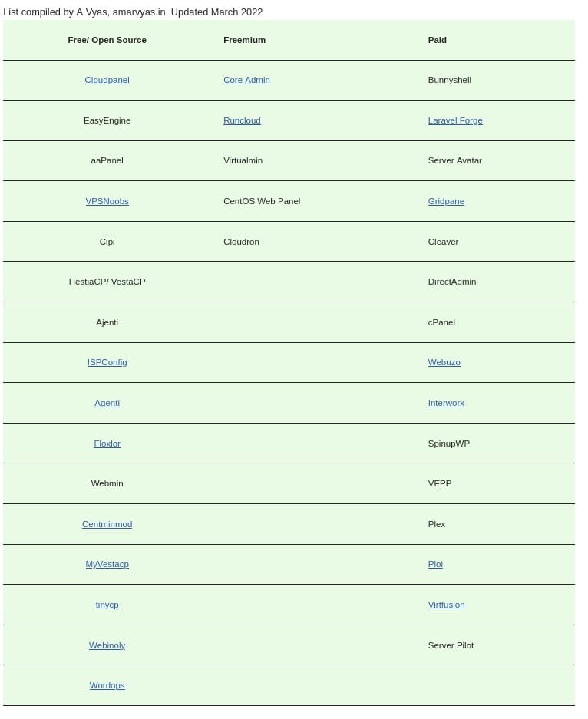The image size is (588, 719).
Task: Follow the Centminmod link
Action: point(107,524)
